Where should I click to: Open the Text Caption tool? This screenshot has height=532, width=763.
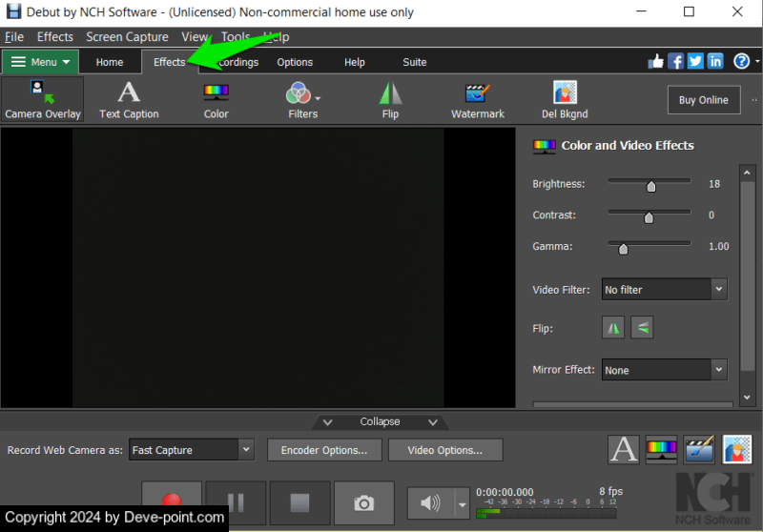point(129,99)
